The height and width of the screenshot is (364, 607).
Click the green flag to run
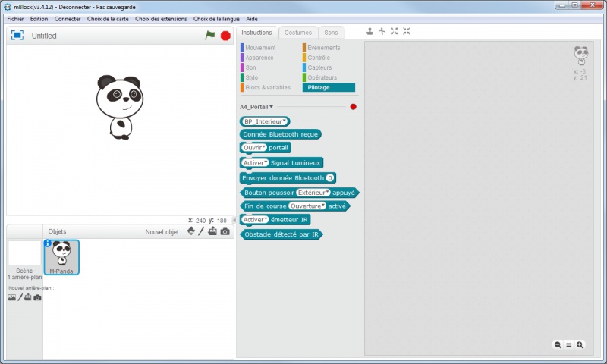click(x=210, y=36)
